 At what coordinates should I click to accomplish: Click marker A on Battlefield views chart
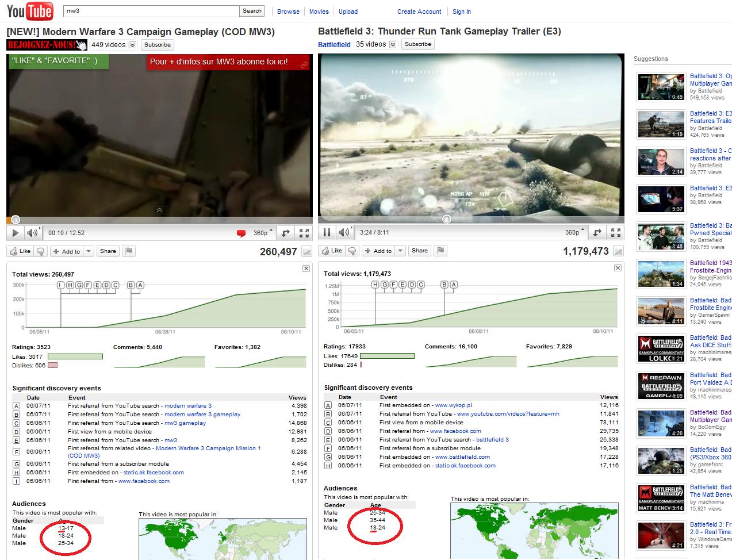coord(454,285)
